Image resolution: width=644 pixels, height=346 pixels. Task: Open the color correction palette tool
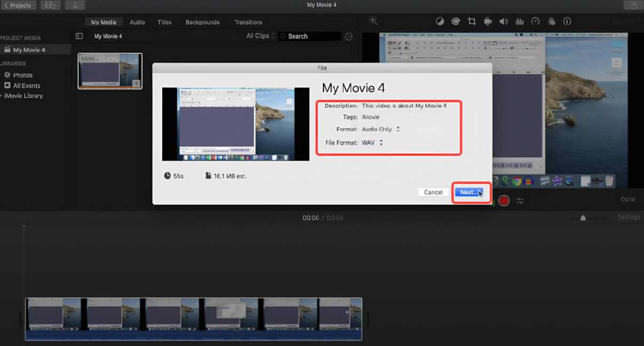pyautogui.click(x=456, y=21)
